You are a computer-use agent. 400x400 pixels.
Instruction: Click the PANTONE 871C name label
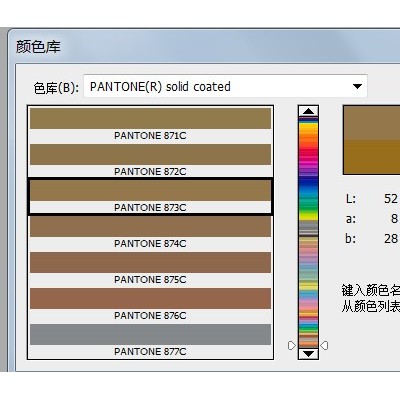tap(150, 136)
